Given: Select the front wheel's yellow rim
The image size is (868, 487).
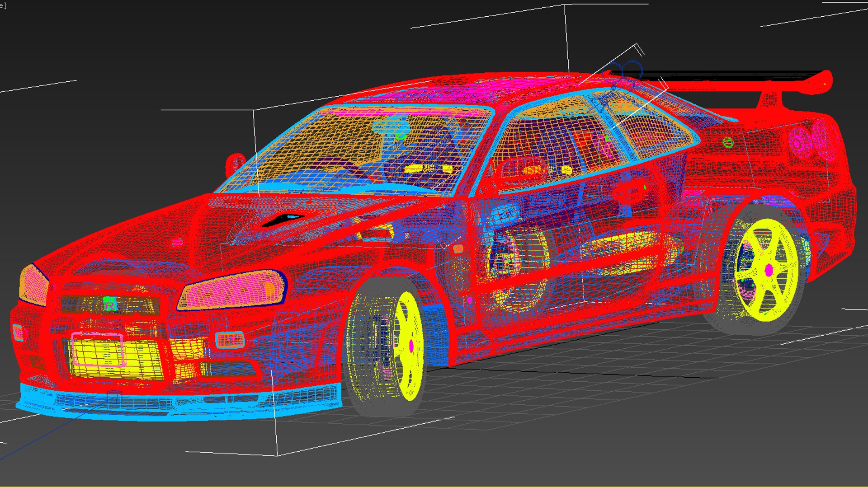Looking at the screenshot, I should pyautogui.click(x=408, y=346).
